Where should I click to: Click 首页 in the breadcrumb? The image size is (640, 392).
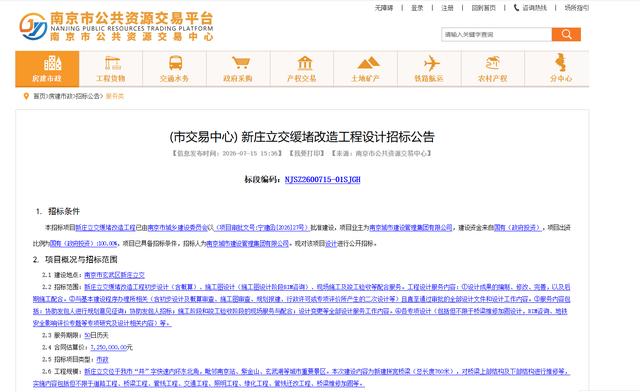39,96
